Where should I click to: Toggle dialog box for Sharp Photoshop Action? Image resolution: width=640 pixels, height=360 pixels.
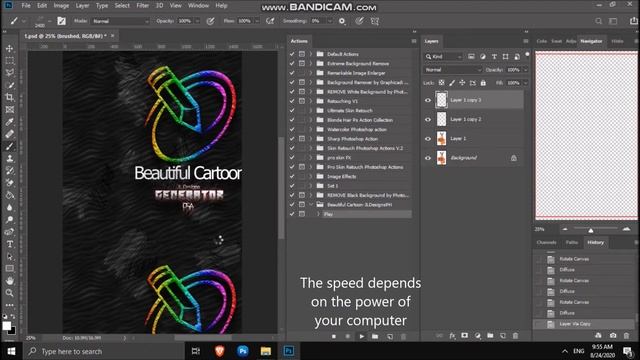(302, 139)
